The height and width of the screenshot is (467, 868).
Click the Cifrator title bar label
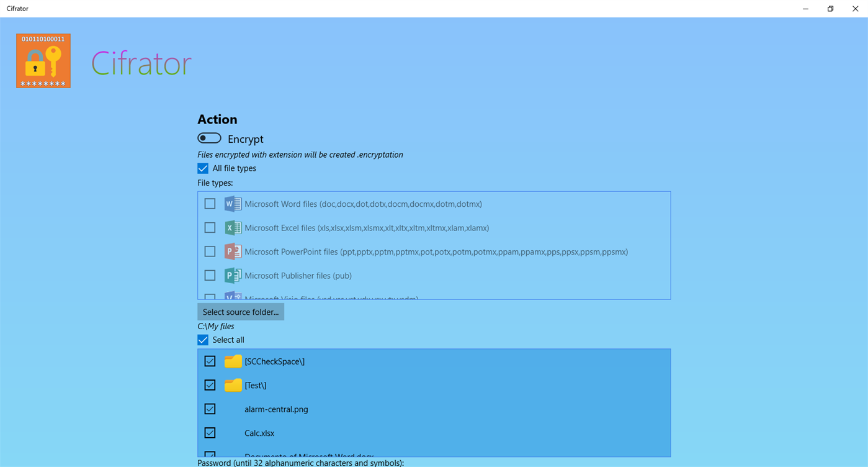coord(17,9)
